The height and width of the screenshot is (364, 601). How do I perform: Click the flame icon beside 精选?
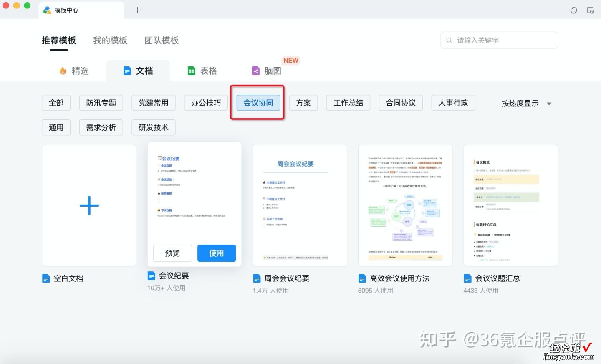coord(63,71)
